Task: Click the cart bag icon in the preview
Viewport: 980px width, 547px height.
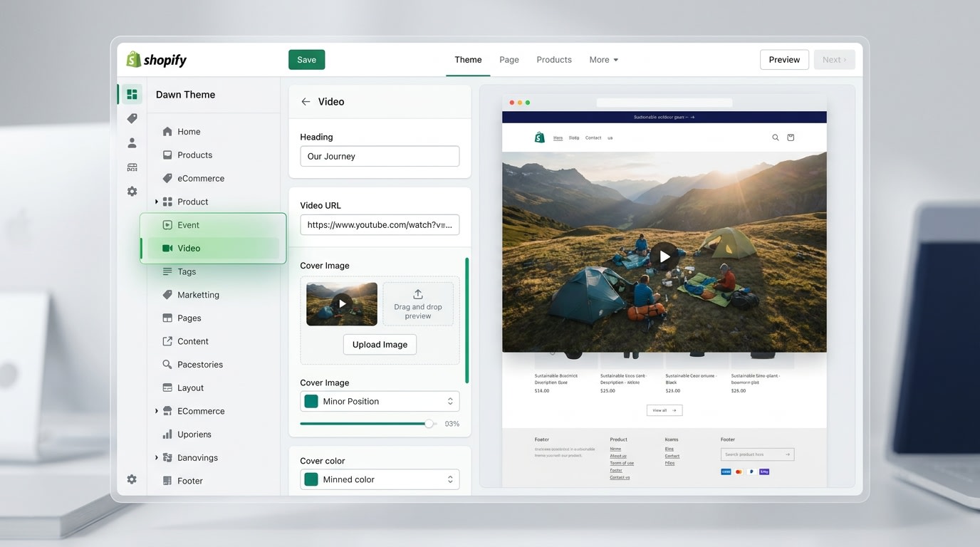Action: click(x=791, y=137)
